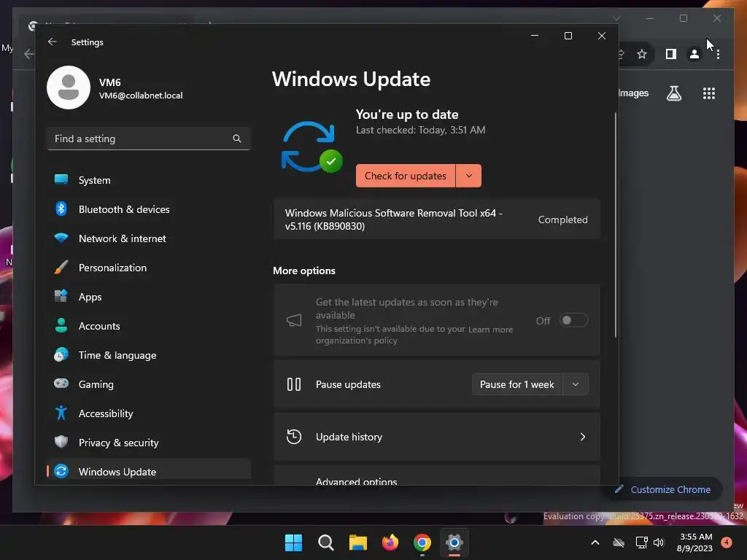Open Advanced options
The image size is (747, 560).
436,476
